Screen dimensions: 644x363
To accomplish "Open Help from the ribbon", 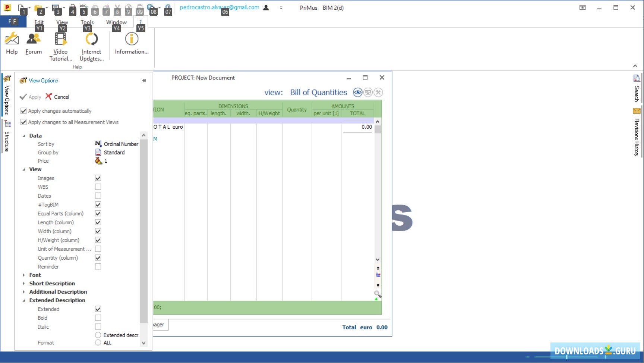I will tap(12, 43).
